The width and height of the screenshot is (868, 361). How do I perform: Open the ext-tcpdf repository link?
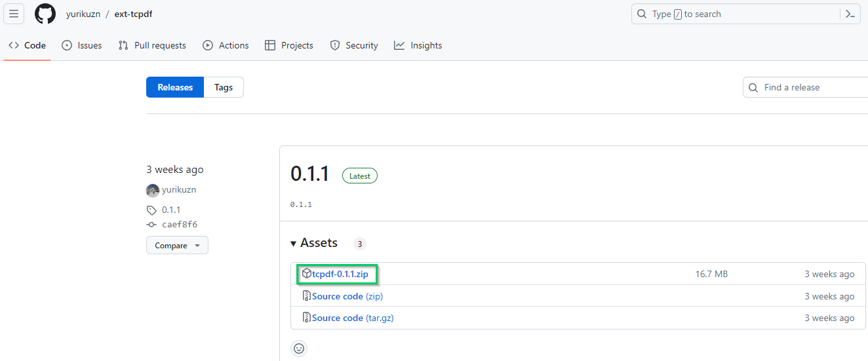(x=133, y=14)
